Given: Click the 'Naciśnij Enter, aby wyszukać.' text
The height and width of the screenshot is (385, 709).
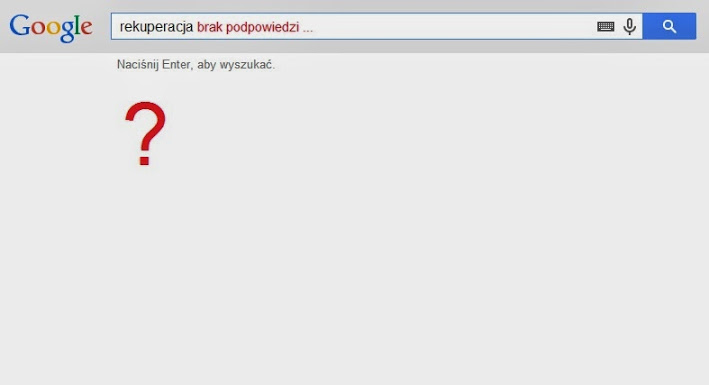Looking at the screenshot, I should 196,65.
